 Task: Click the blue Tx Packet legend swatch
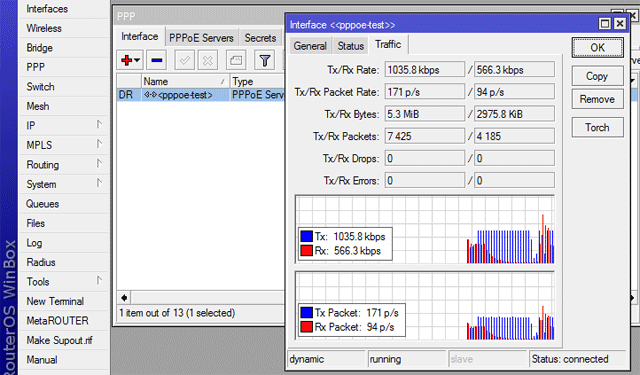click(307, 313)
